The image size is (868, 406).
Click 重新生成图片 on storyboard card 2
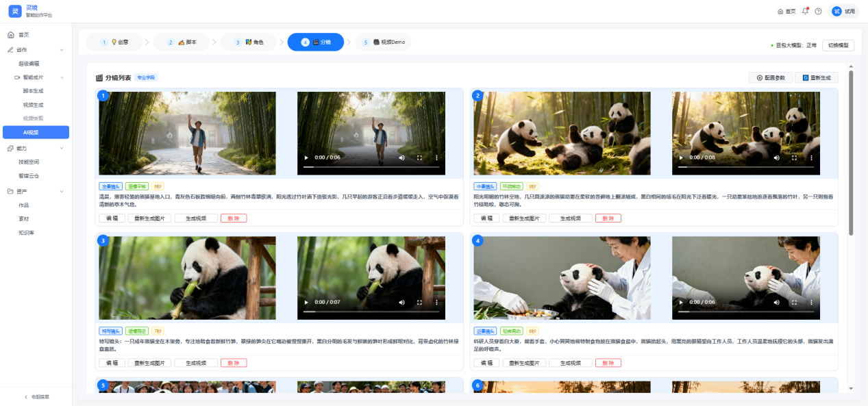point(524,218)
